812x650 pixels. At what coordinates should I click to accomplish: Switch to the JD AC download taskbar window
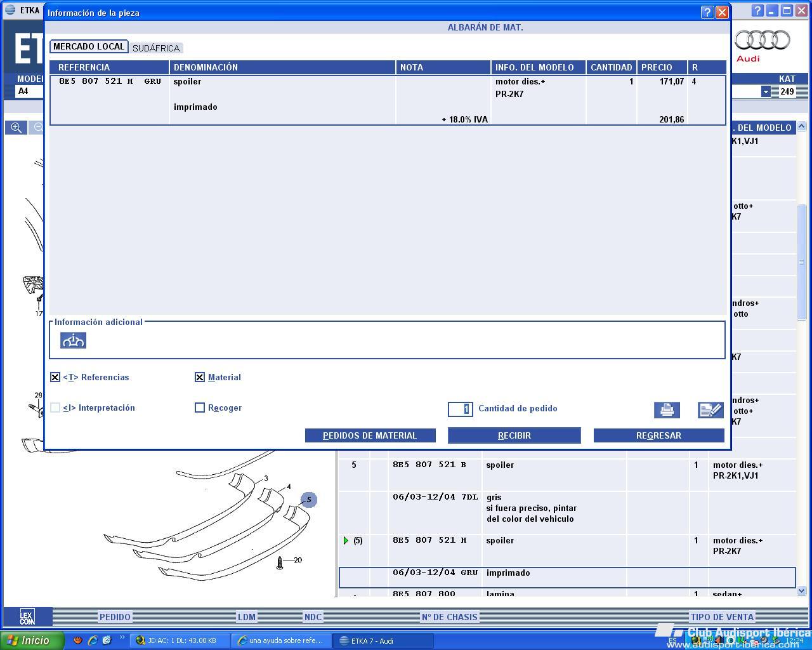(x=181, y=640)
